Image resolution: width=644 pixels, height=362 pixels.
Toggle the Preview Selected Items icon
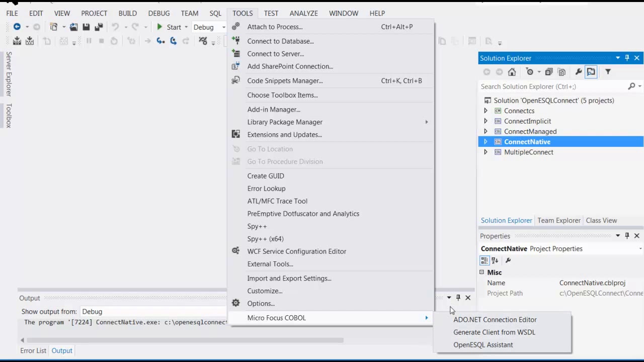pos(591,72)
